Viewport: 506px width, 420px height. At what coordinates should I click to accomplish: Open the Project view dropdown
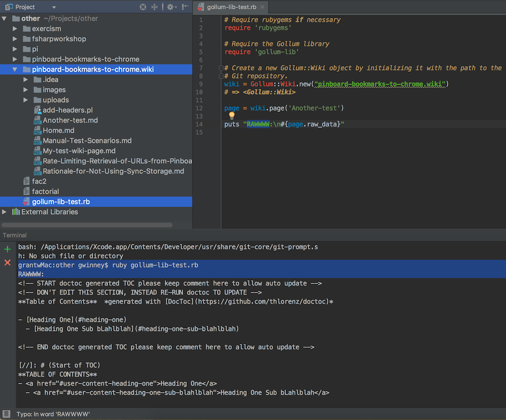pos(54,7)
